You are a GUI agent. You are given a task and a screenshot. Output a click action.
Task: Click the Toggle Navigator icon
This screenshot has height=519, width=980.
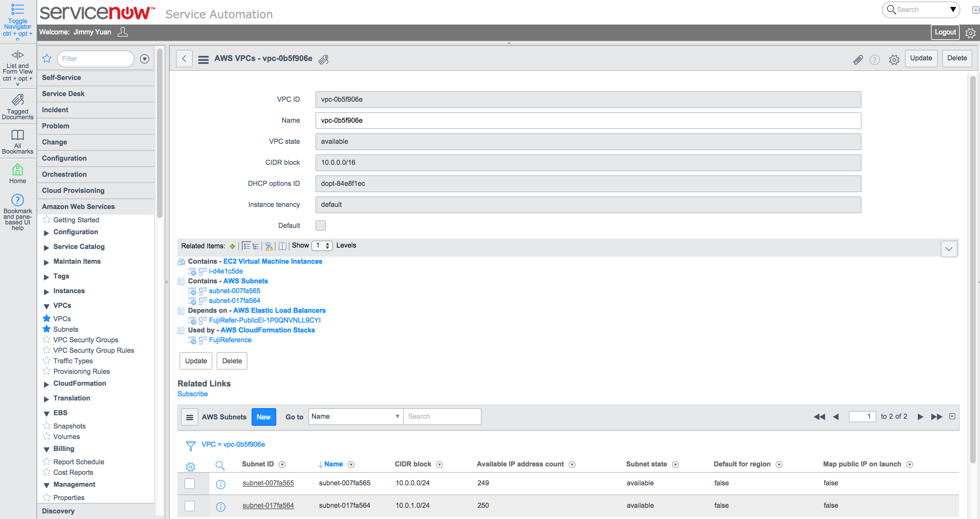coord(18,9)
